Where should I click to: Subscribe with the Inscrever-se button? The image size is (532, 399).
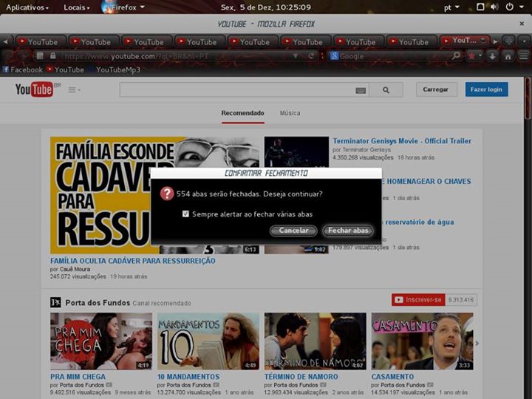[418, 300]
